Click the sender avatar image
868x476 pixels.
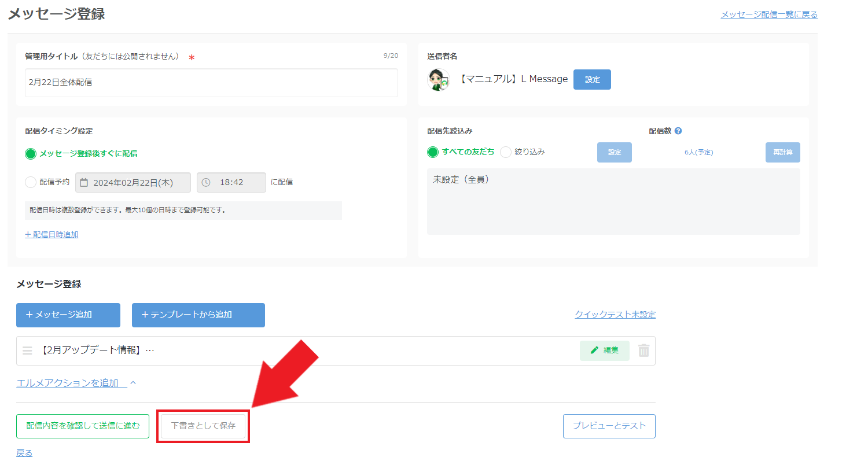pos(439,79)
